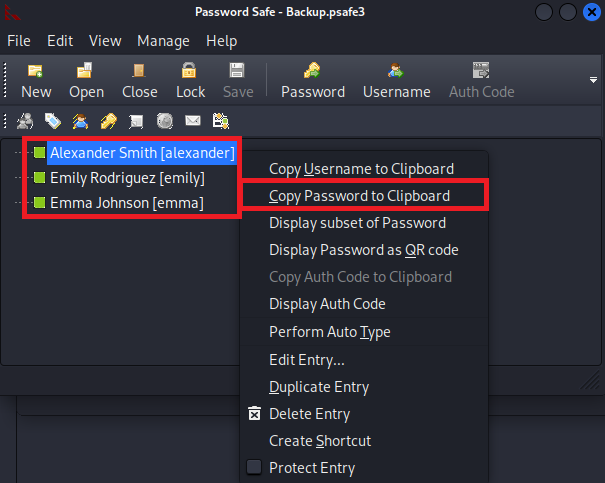This screenshot has width=605, height=483.
Task: Lock the password safe using the padlock icon
Action: pyautogui.click(x=190, y=80)
